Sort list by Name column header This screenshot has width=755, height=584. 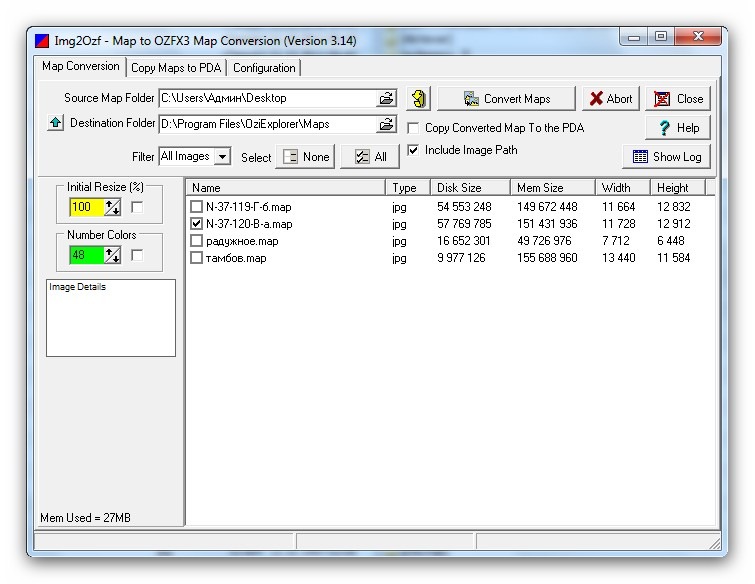click(286, 188)
